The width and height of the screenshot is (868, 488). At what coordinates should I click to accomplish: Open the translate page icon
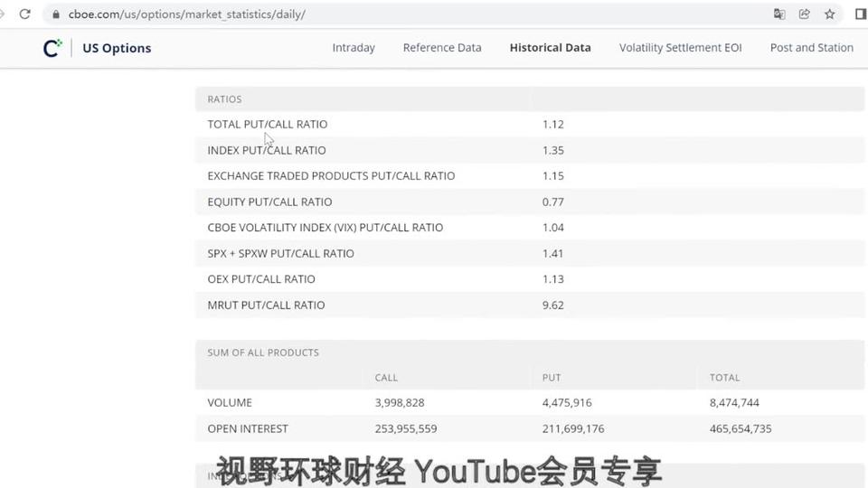[x=779, y=14]
